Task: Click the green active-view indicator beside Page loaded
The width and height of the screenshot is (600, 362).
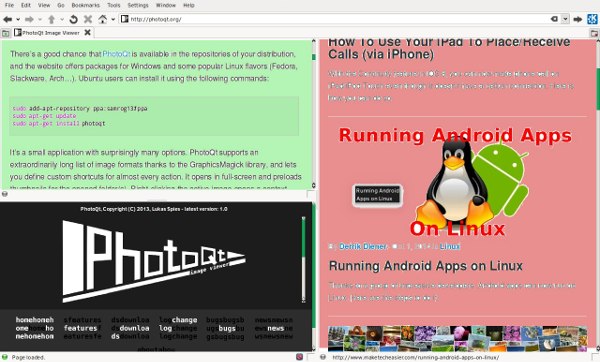Action: (x=5, y=357)
